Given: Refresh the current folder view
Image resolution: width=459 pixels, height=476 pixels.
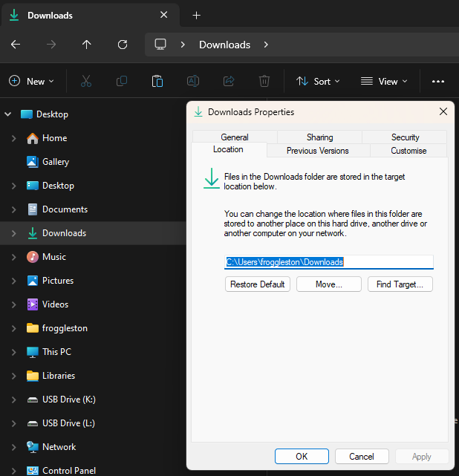Looking at the screenshot, I should click(x=123, y=45).
